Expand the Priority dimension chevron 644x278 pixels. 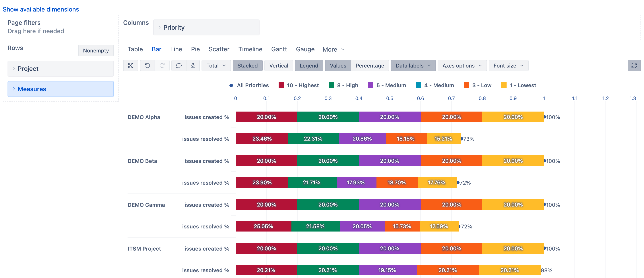159,27
